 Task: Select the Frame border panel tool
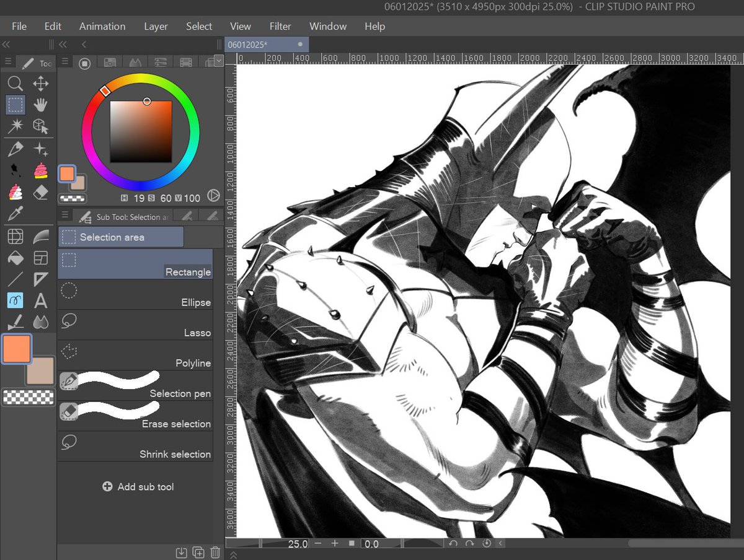(41, 257)
